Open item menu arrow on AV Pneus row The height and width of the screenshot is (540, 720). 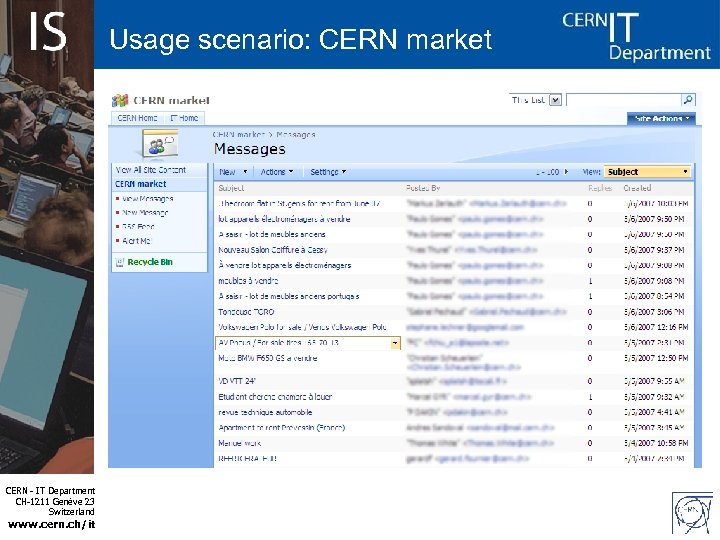(x=395, y=343)
